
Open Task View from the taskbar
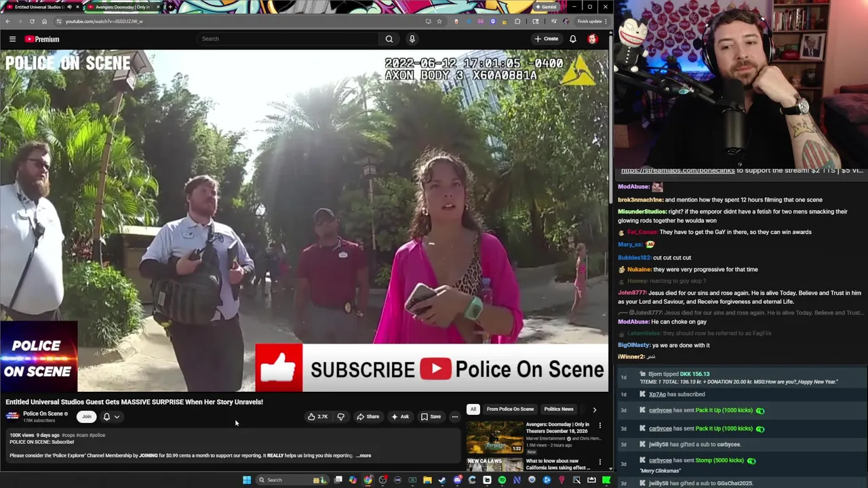pos(338,480)
